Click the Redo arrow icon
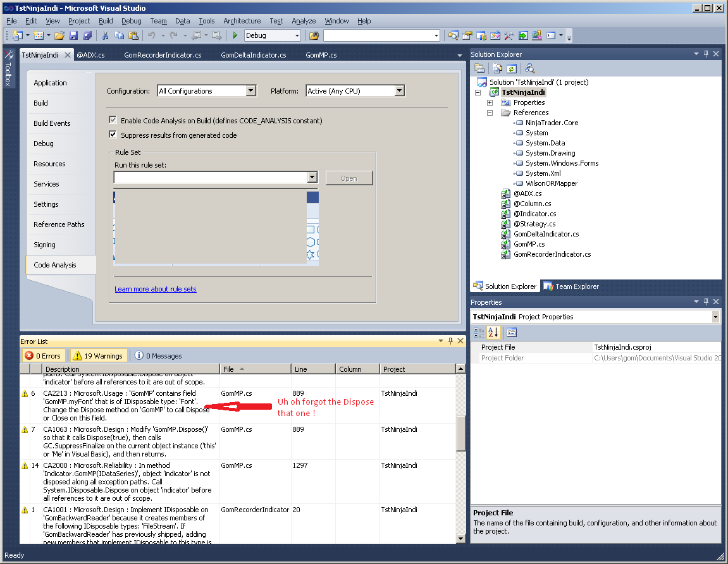 point(174,35)
